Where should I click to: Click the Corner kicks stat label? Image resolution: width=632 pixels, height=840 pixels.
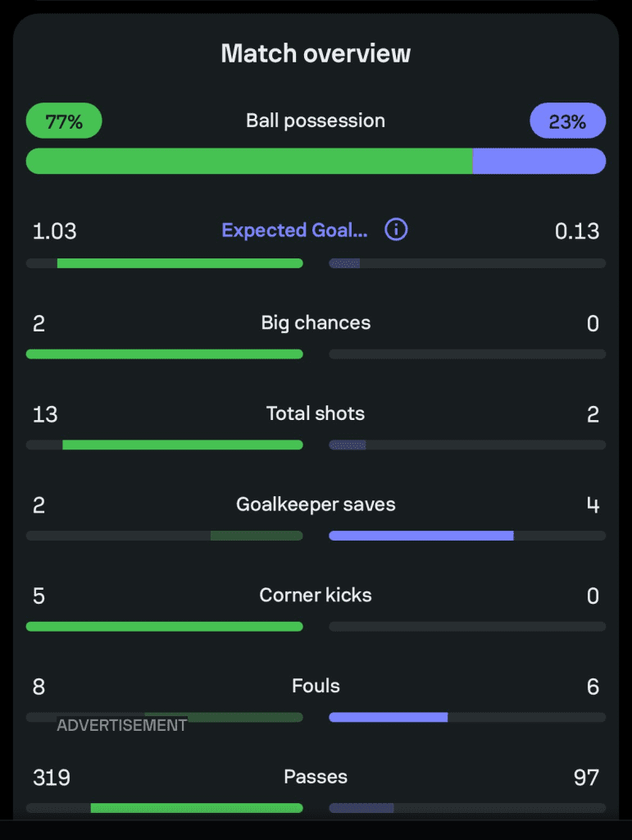pyautogui.click(x=316, y=595)
